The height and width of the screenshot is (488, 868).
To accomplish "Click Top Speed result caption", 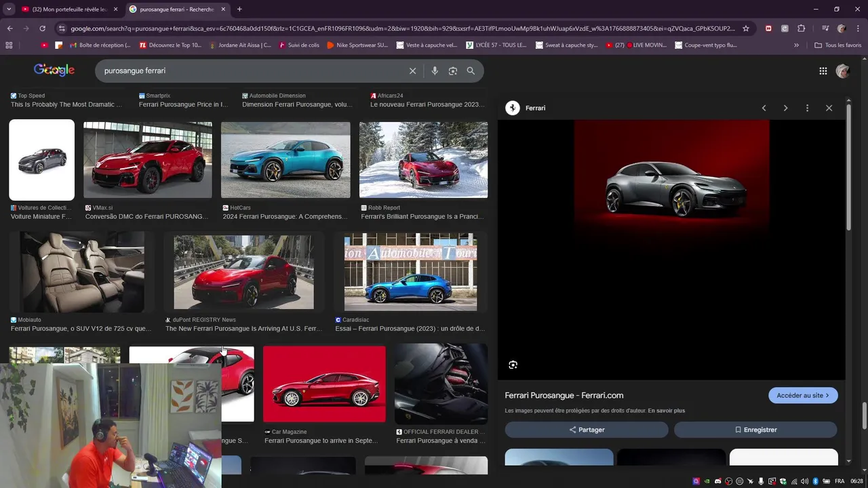I will (x=66, y=104).
